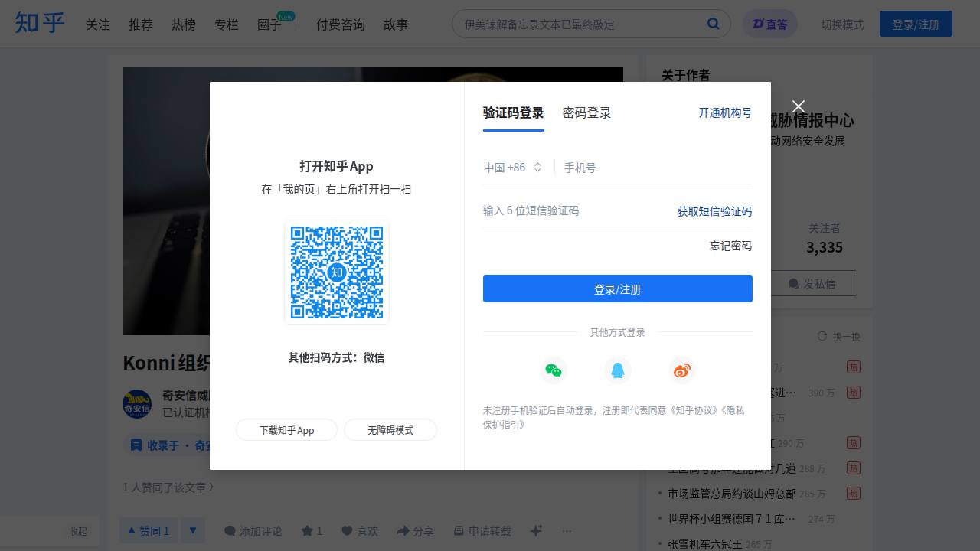The image size is (980, 551).
Task: Click the QQ login icon
Action: 618,370
